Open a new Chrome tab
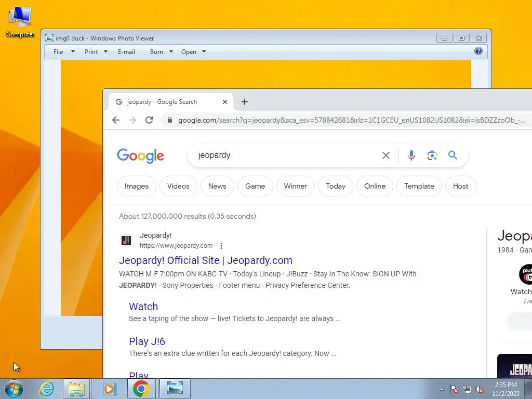The width and height of the screenshot is (532, 399). (244, 102)
